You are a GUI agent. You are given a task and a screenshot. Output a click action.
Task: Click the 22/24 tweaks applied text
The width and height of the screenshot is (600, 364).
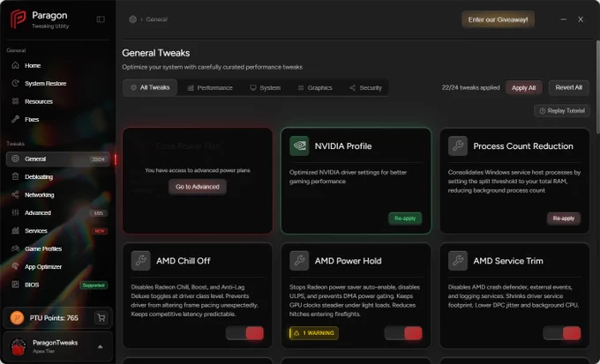[x=470, y=87]
